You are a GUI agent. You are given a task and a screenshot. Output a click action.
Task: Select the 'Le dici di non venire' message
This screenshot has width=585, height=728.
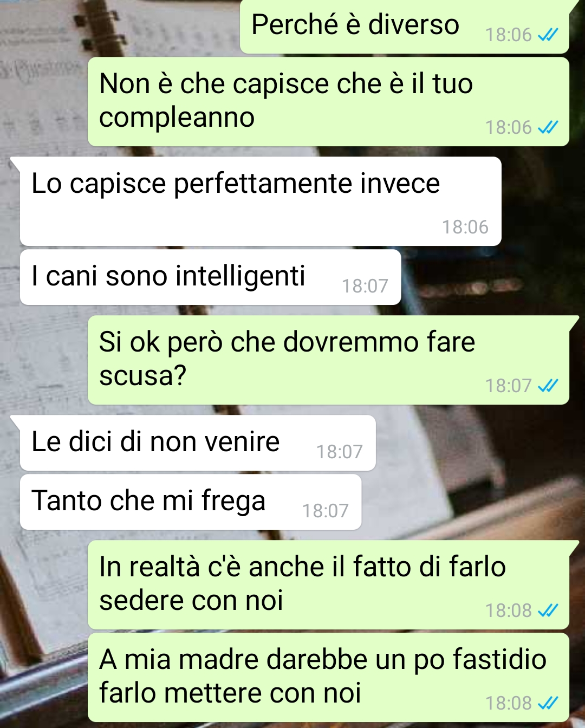click(x=198, y=443)
